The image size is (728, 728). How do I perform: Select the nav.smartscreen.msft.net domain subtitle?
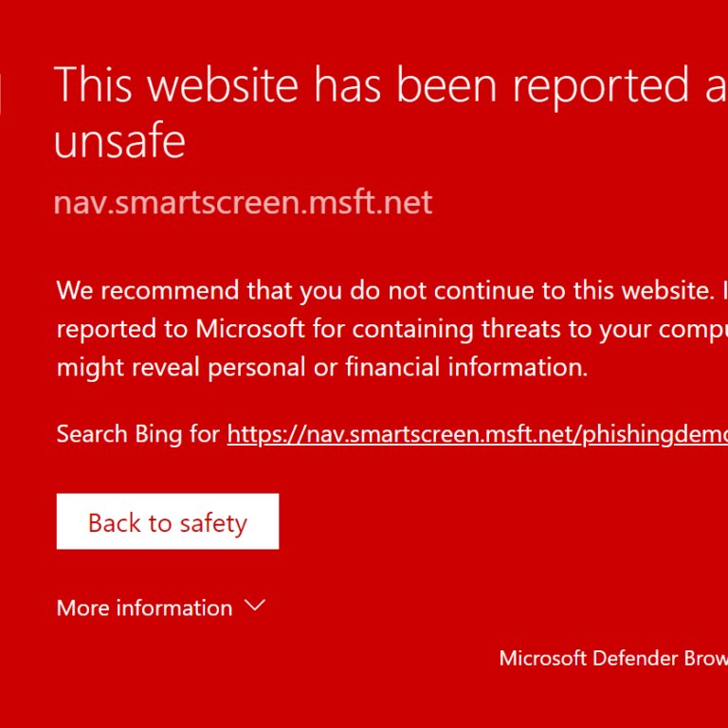click(243, 203)
